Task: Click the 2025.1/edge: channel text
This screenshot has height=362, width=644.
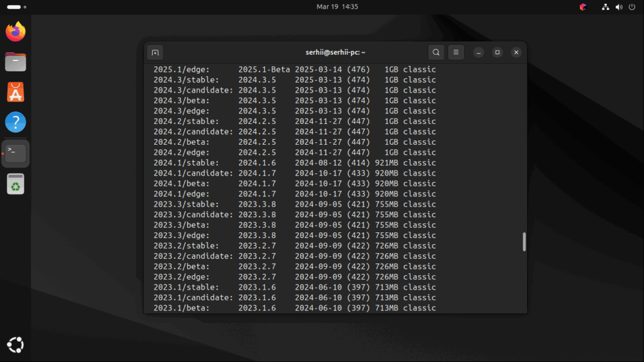Action: 182,69
